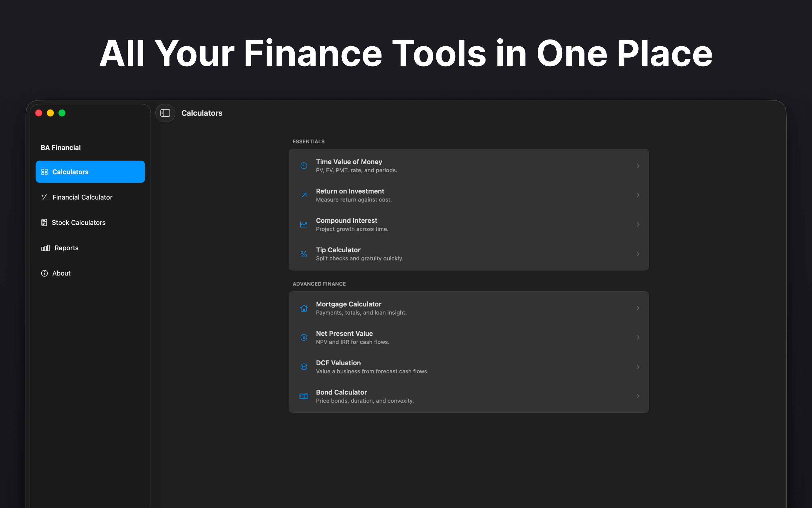Image resolution: width=812 pixels, height=508 pixels.
Task: Close the window with the red button
Action: click(x=39, y=113)
